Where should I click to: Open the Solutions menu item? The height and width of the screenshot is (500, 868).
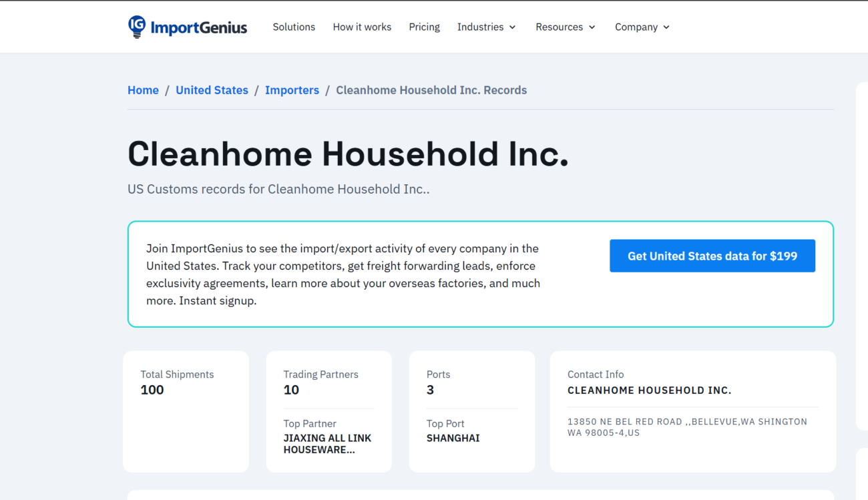click(294, 27)
